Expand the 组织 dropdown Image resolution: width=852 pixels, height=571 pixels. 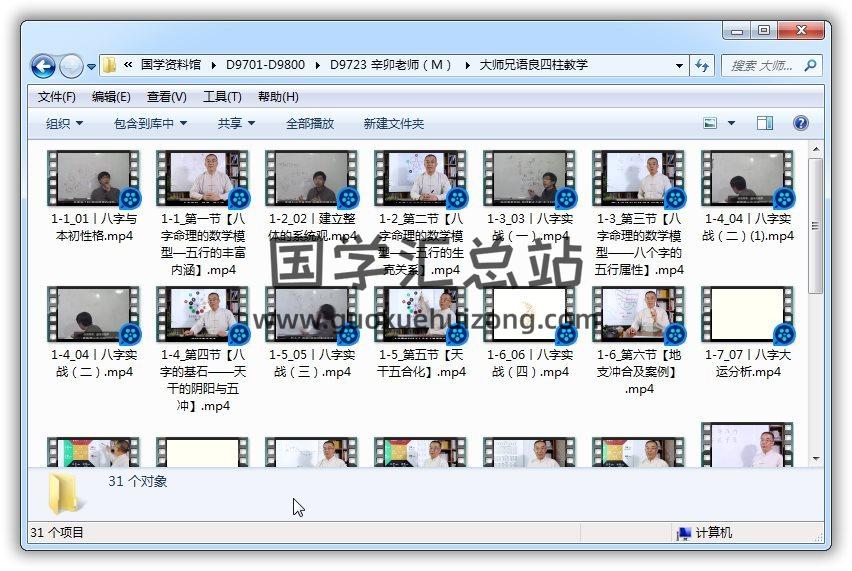tap(64, 123)
